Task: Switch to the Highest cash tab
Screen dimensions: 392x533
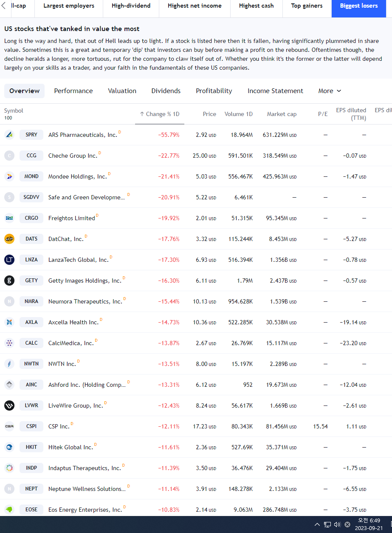Action: [x=257, y=6]
